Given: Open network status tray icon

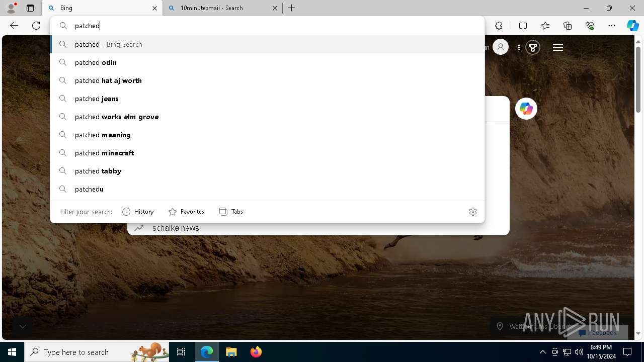Looking at the screenshot, I should coord(567,352).
